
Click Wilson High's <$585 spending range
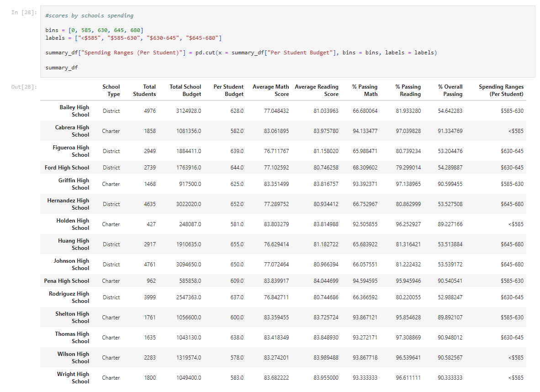tap(516, 358)
